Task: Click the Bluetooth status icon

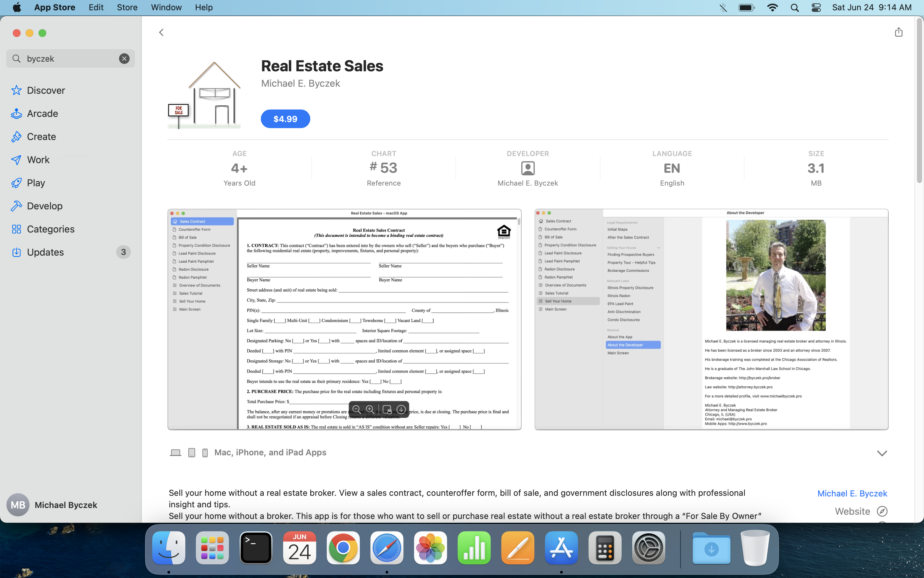Action: [x=723, y=8]
